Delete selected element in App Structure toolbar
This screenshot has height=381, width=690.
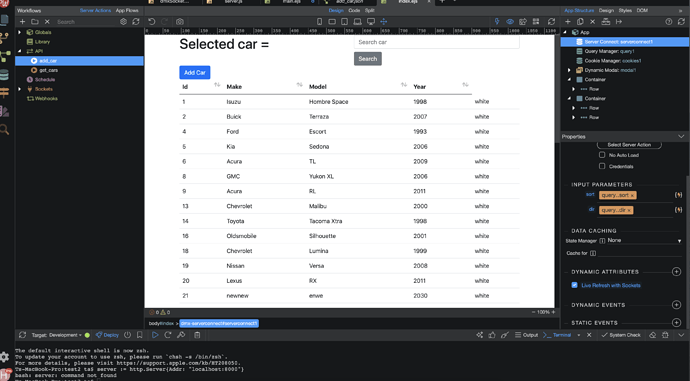(592, 22)
